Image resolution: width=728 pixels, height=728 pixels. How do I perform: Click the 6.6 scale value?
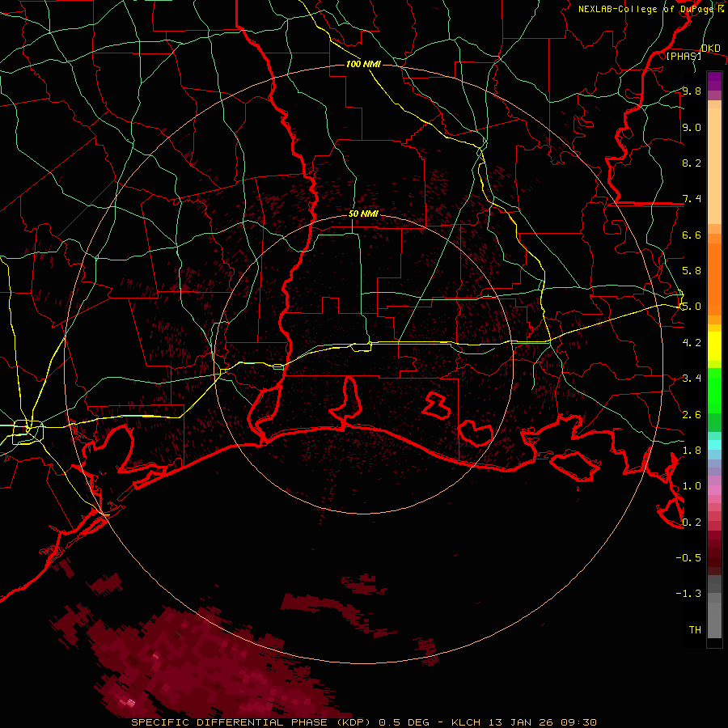tap(692, 235)
